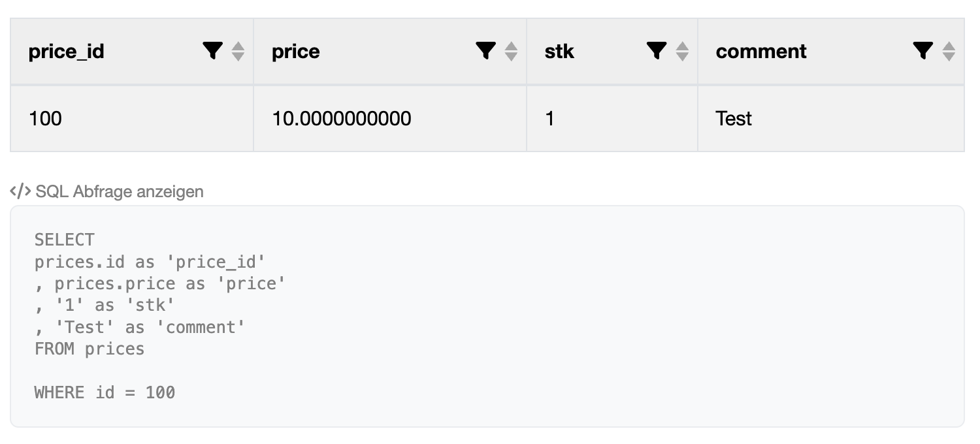This screenshot has height=444, width=980.
Task: Toggle sort order of price column
Action: 511,52
